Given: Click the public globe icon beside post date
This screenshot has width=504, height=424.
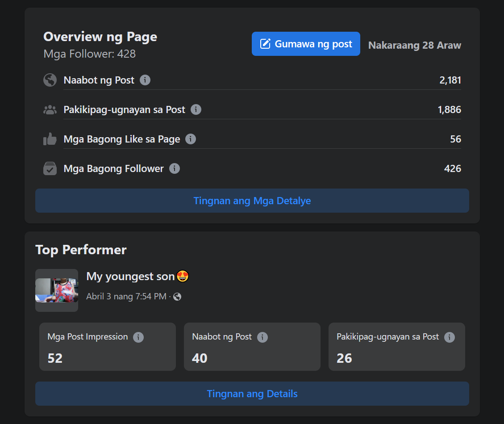Looking at the screenshot, I should pos(177,297).
